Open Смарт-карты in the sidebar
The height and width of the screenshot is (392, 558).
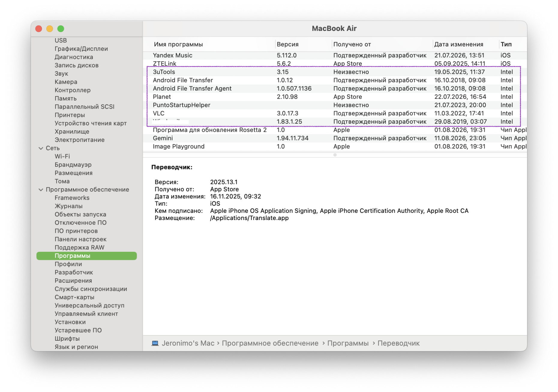pyautogui.click(x=74, y=297)
